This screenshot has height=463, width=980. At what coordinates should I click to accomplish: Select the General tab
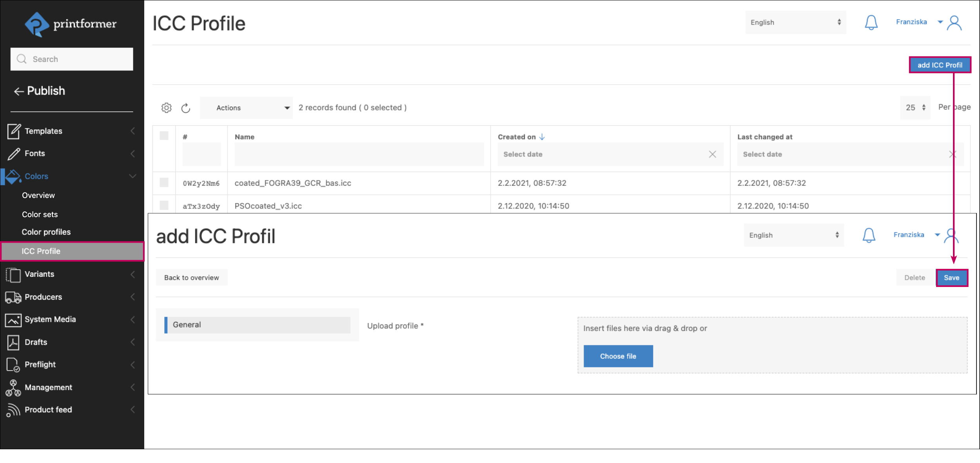coord(257,325)
